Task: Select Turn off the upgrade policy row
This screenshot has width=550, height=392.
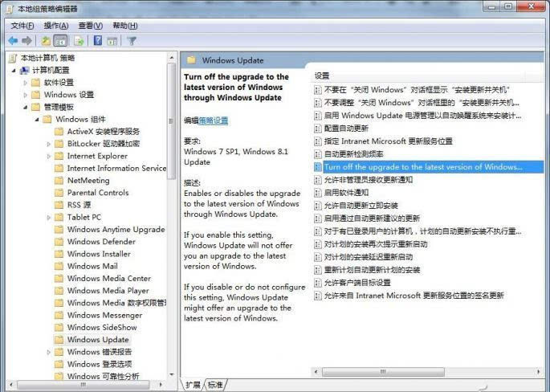Action: (428, 167)
